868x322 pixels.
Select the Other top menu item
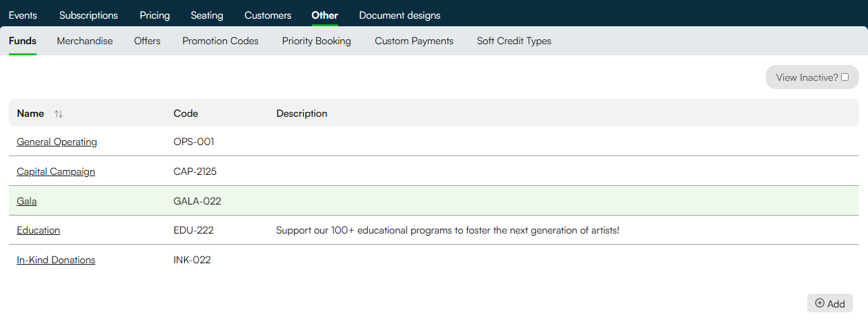tap(325, 15)
